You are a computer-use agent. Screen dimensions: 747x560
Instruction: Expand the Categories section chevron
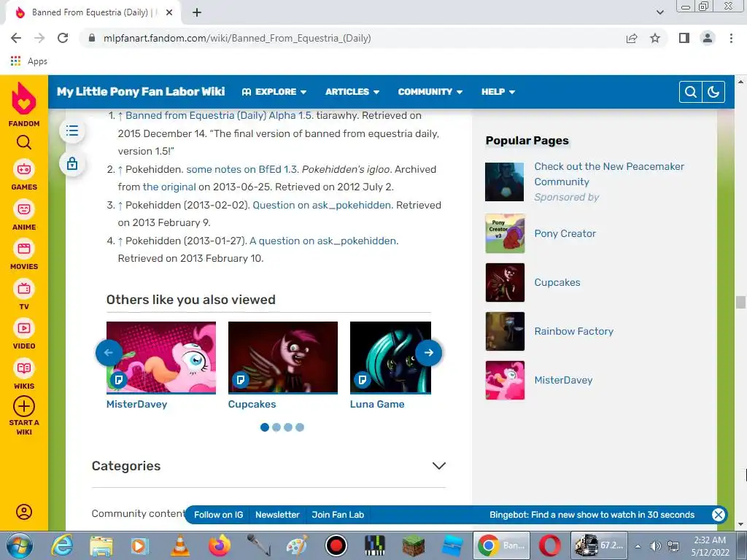tap(438, 466)
